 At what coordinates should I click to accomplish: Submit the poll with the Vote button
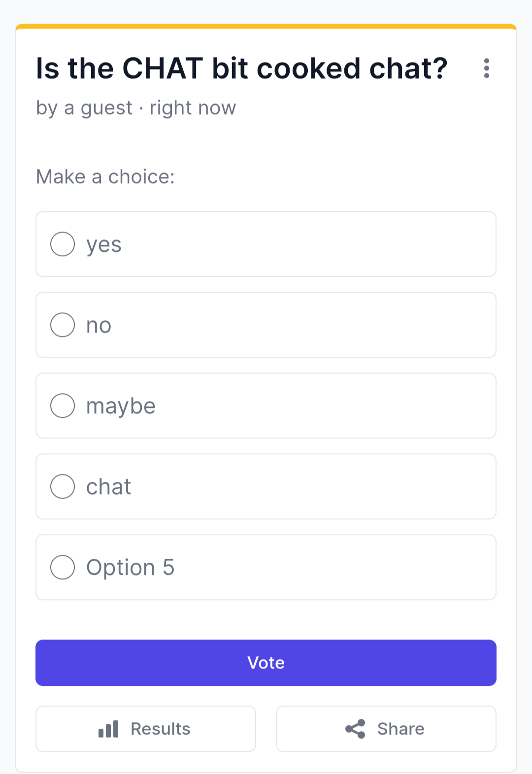coord(266,663)
